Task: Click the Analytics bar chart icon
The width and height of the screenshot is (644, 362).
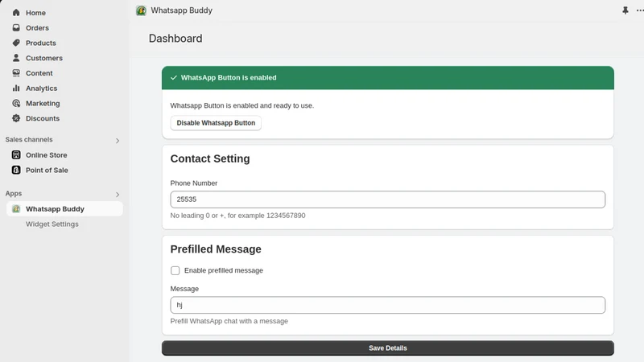Action: 16,88
